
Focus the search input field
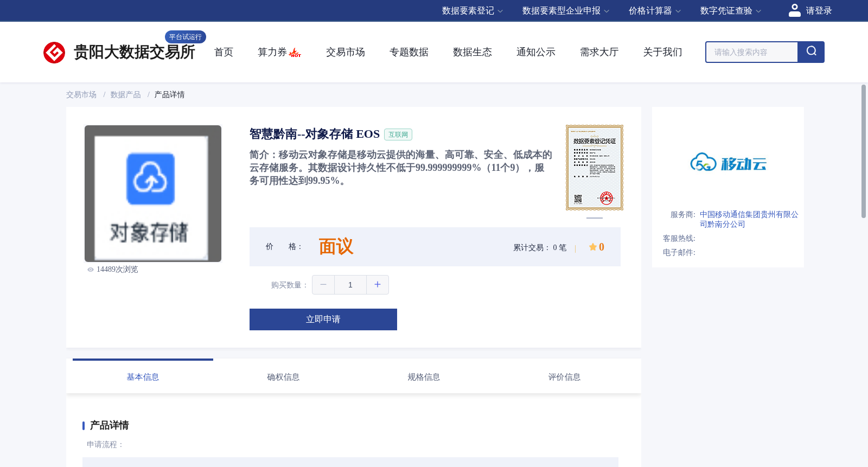[x=752, y=52]
